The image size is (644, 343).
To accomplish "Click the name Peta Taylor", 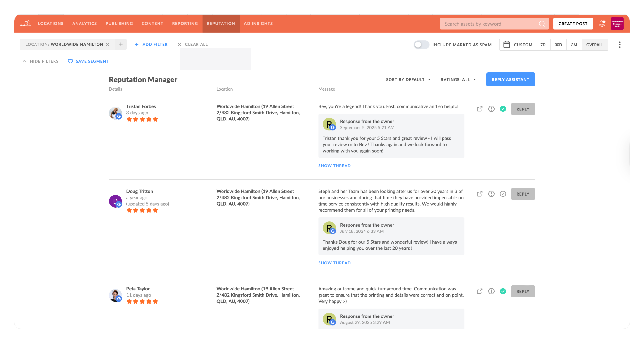I will 138,289.
